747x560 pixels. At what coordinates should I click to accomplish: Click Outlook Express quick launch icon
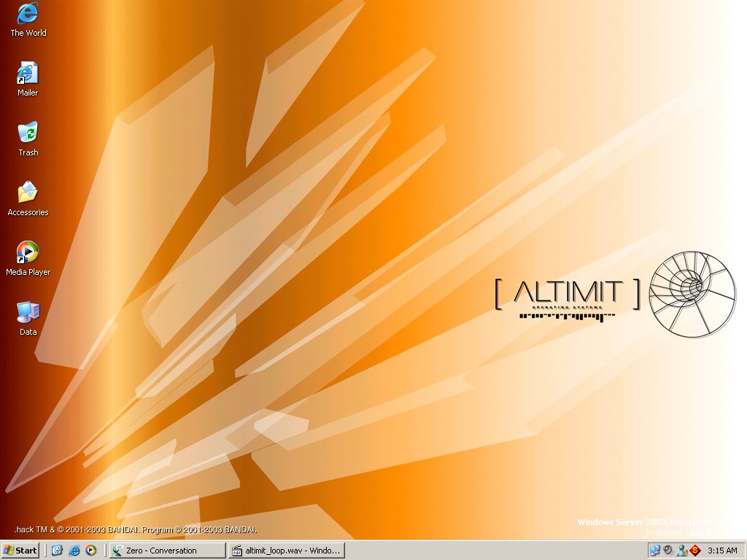(58, 551)
